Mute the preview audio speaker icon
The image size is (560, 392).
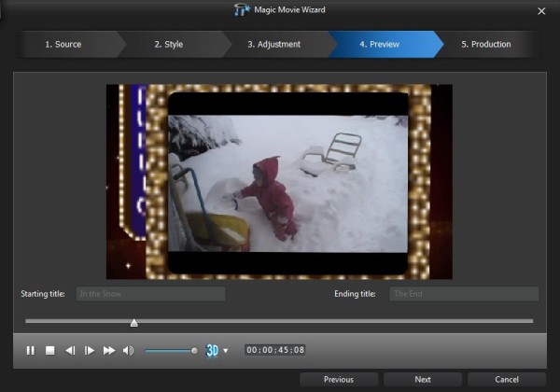[x=128, y=350]
